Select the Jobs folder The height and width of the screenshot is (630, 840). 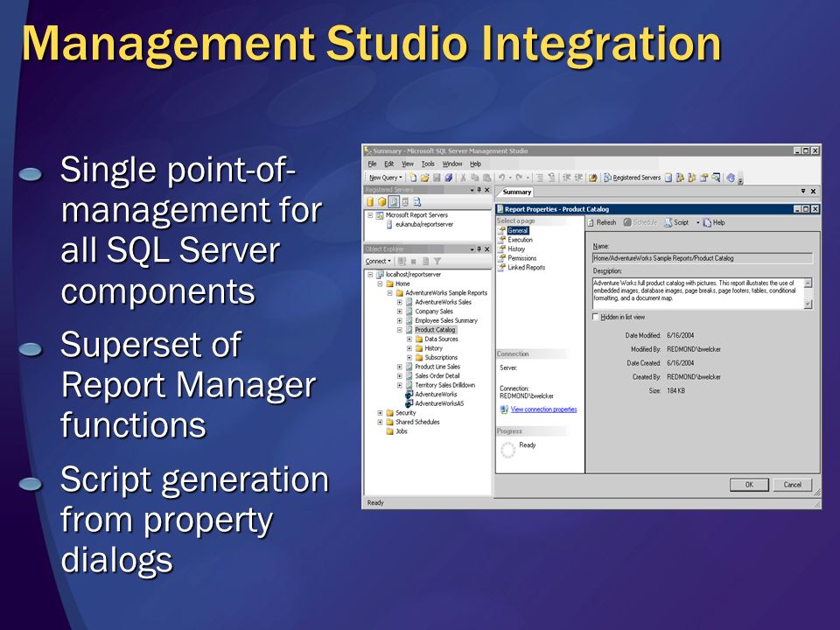(x=402, y=431)
